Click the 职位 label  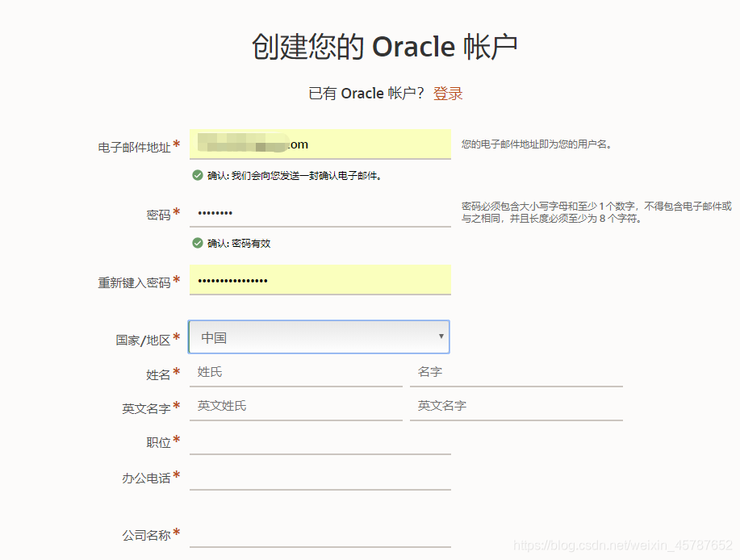click(x=158, y=442)
